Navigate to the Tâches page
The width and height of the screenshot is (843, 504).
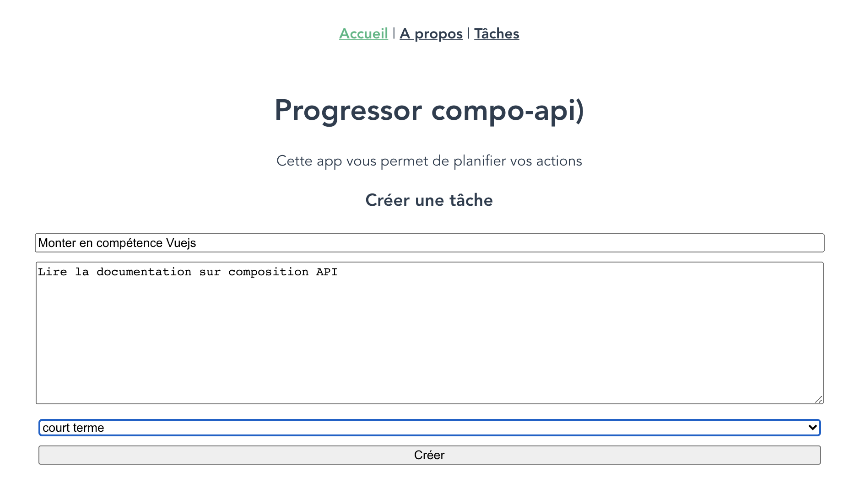497,33
